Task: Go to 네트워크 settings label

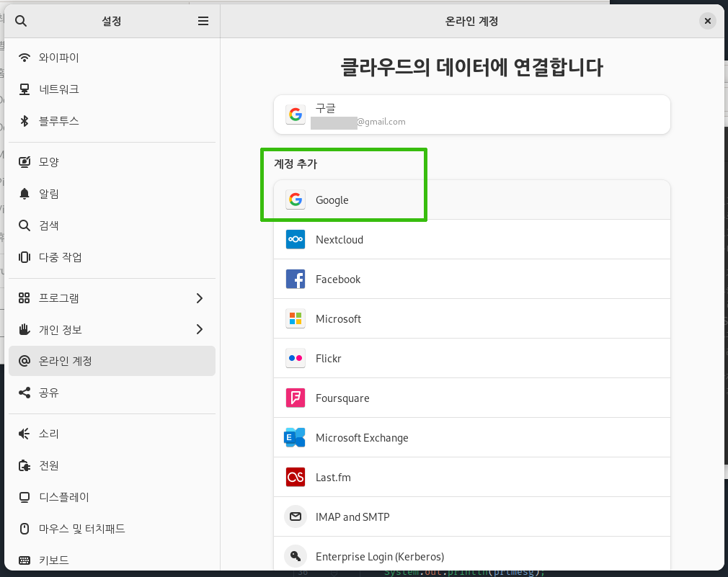Action: [59, 89]
